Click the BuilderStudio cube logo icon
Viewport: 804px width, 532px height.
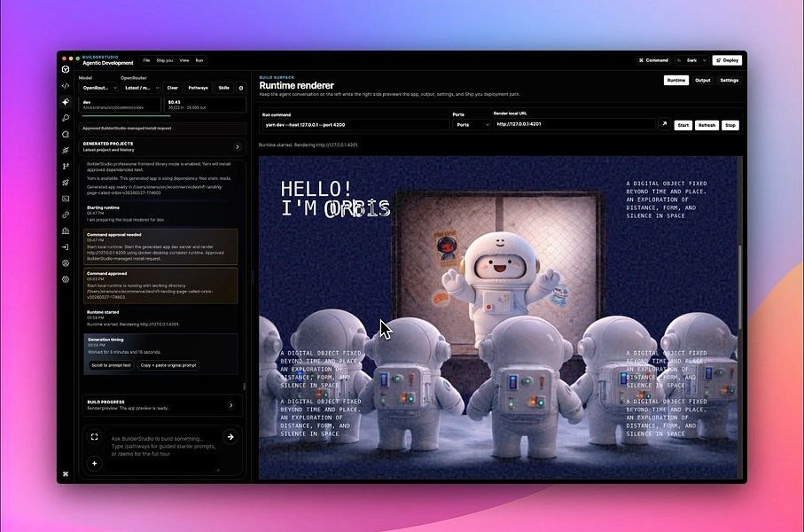[x=66, y=69]
